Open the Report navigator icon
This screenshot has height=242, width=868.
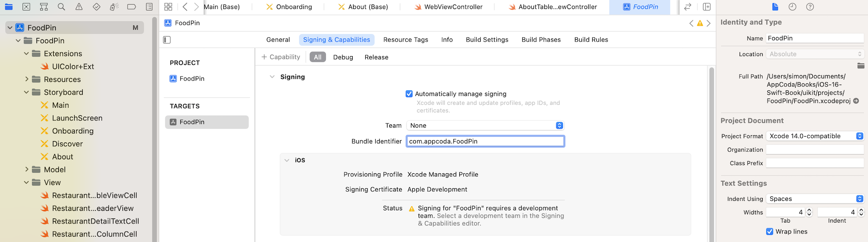coord(149,7)
